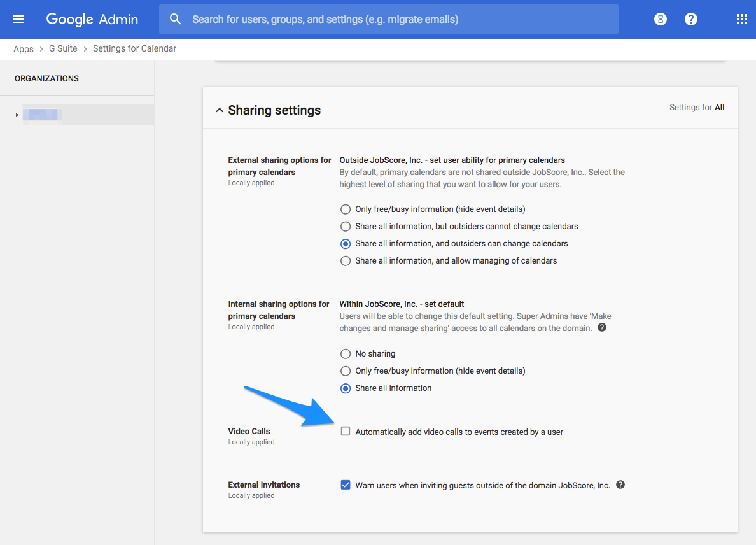756x545 pixels.
Task: Click the Google Admin logo
Action: (92, 19)
